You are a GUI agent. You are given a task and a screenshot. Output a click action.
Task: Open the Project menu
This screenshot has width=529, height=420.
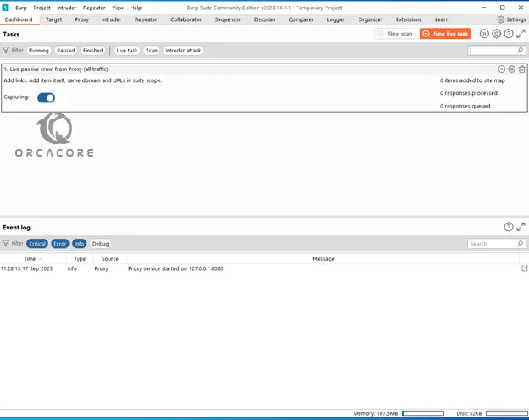pyautogui.click(x=42, y=8)
